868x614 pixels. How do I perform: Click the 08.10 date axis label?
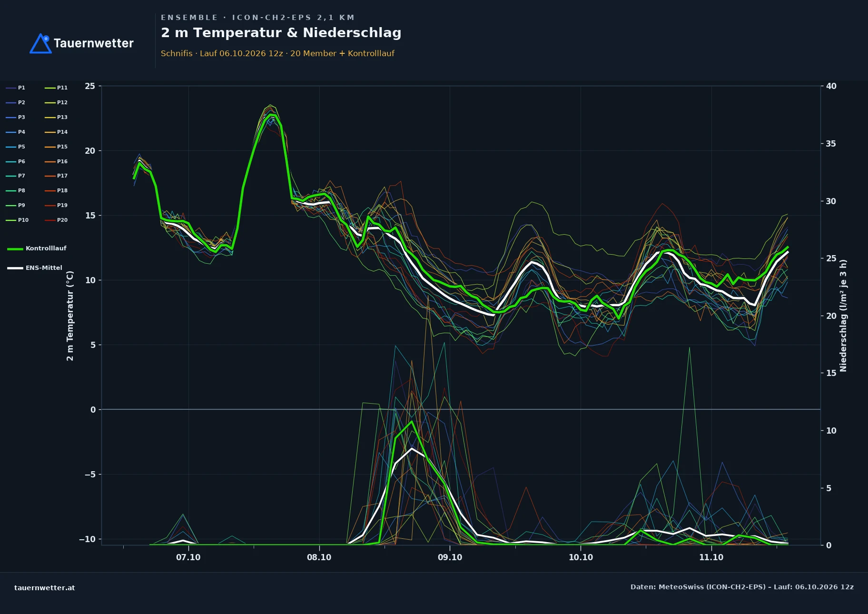pos(319,557)
